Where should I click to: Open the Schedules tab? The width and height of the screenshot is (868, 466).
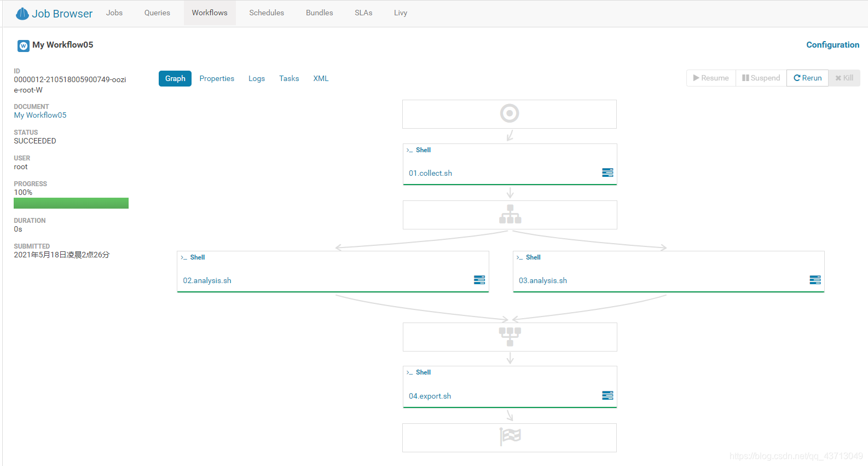click(x=267, y=13)
